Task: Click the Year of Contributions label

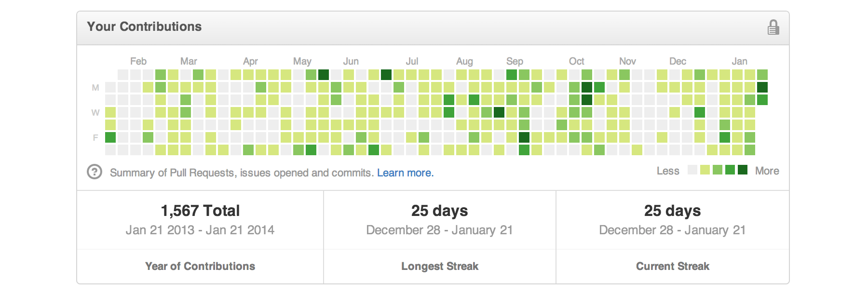Action: (200, 266)
